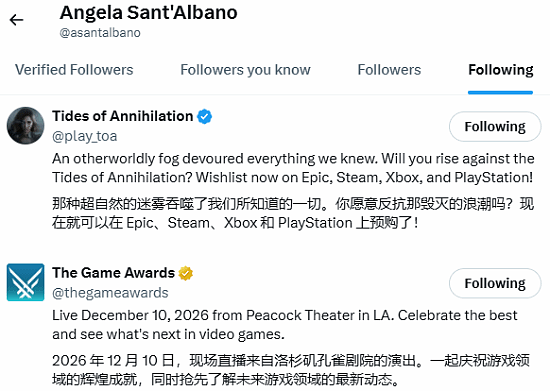Image resolution: width=550 pixels, height=391 pixels.
Task: Open The Game Awards crossed-swords avatar
Action: tap(26, 282)
